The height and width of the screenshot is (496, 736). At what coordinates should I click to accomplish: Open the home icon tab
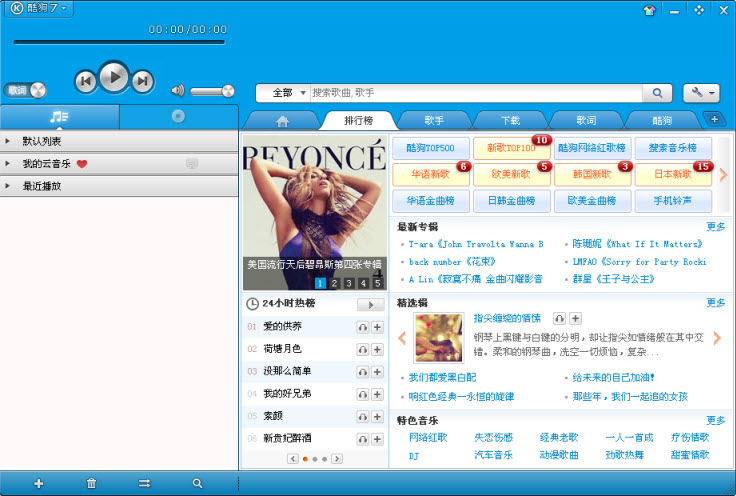coord(282,121)
